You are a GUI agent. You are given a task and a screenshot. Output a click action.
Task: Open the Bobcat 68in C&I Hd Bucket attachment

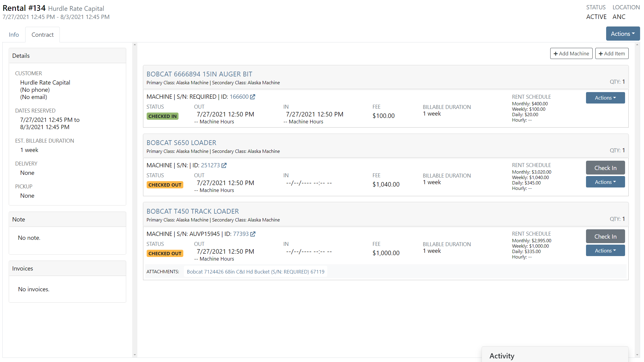(255, 272)
